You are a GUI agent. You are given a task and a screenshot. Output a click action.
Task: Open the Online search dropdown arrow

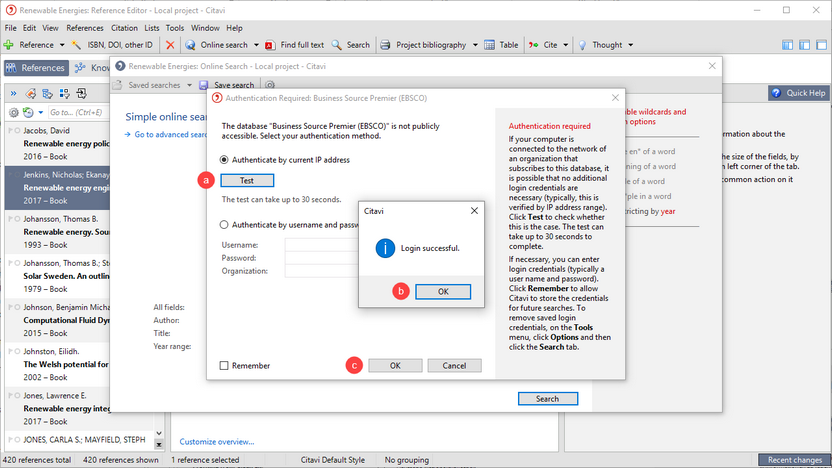tap(256, 45)
